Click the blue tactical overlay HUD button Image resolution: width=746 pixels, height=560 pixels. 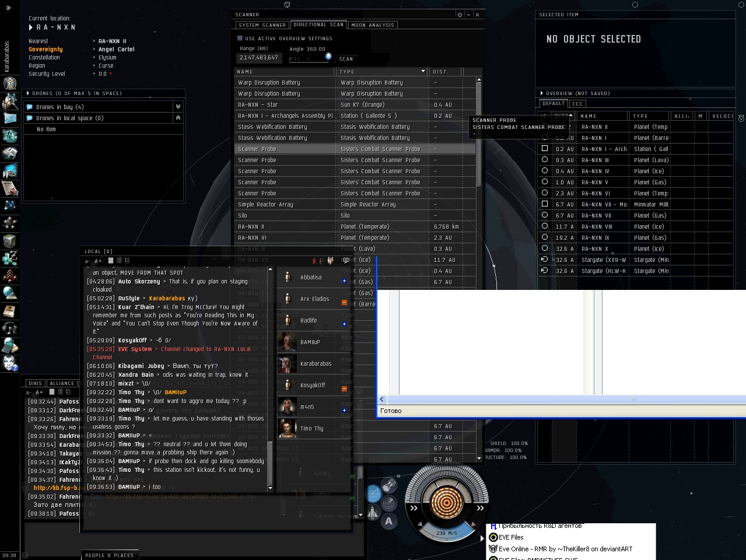point(374,494)
